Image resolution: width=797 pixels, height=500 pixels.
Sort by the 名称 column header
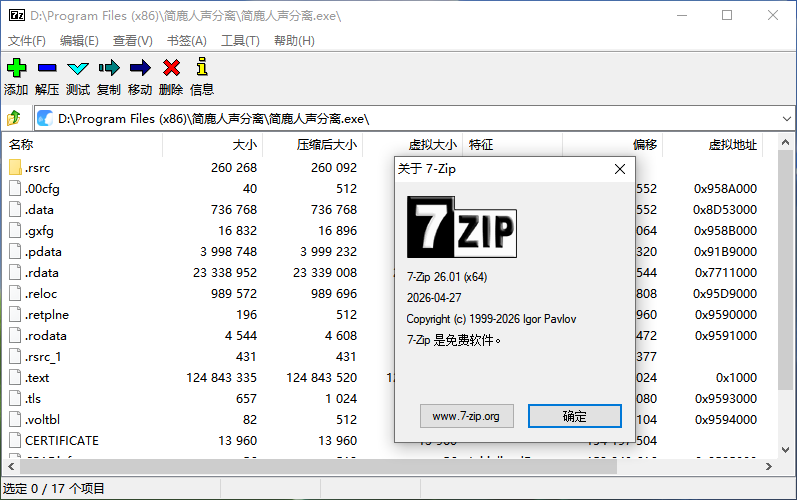pos(83,145)
